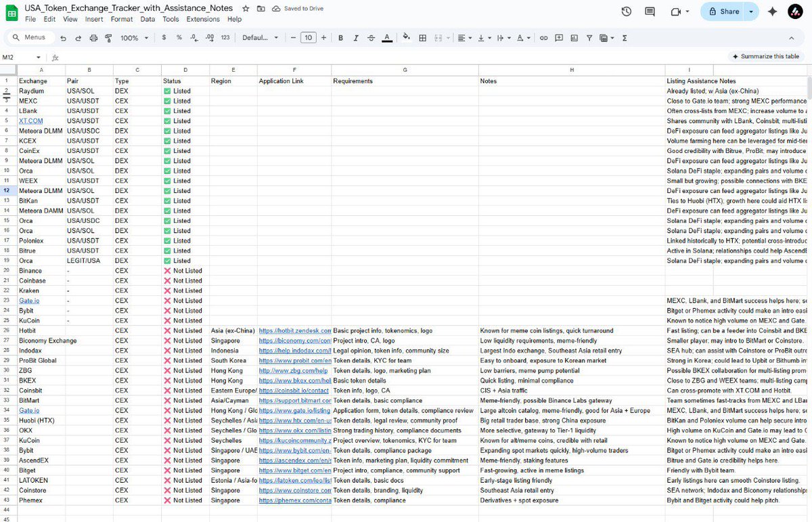The image size is (812, 522).
Task: Check the cloud Saved to Drive status
Action: coord(298,9)
